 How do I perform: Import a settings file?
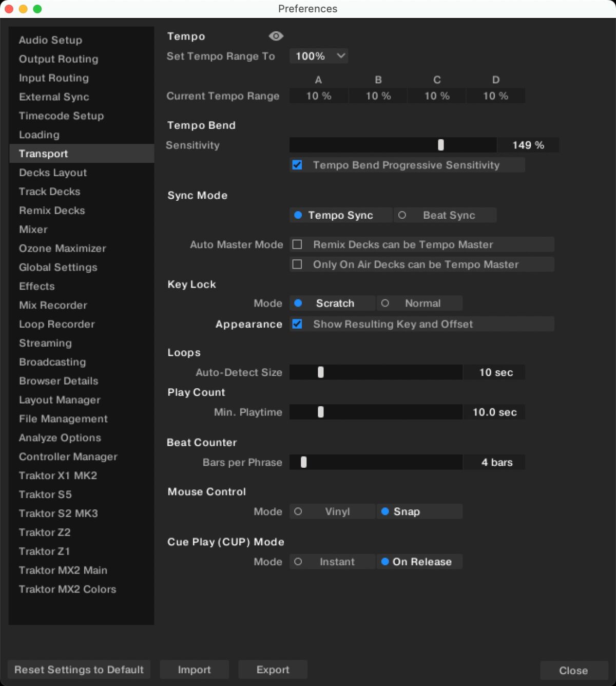coord(194,670)
